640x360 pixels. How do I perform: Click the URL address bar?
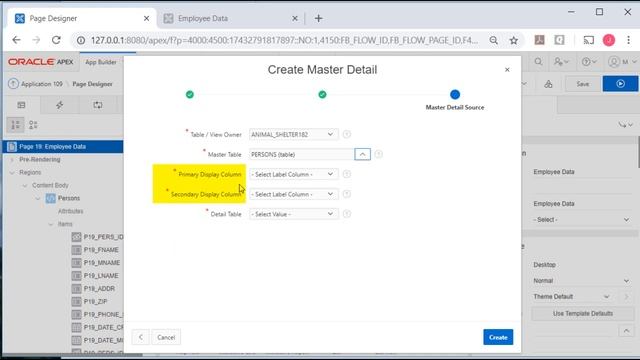tap(284, 40)
